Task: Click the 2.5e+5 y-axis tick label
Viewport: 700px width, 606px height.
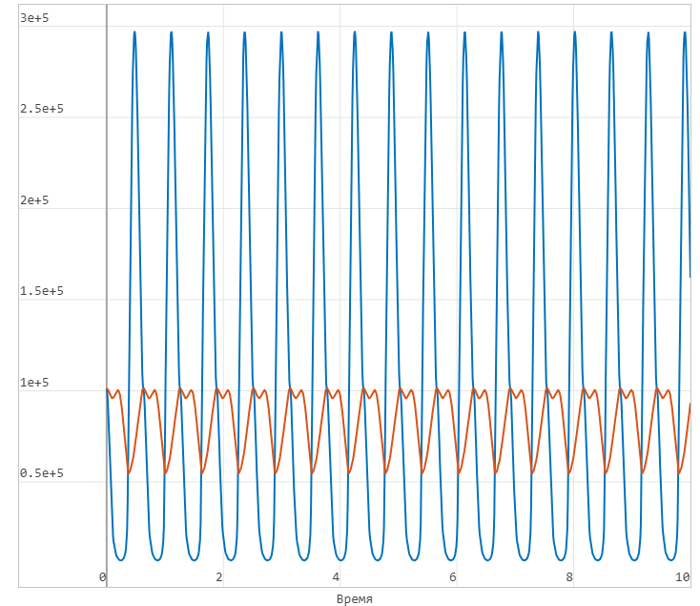Action: pos(41,109)
